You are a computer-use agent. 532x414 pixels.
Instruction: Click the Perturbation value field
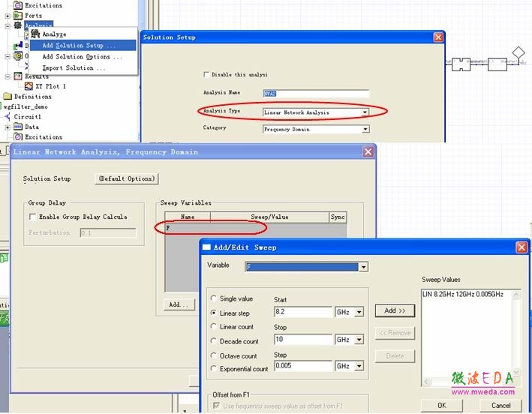coord(108,232)
